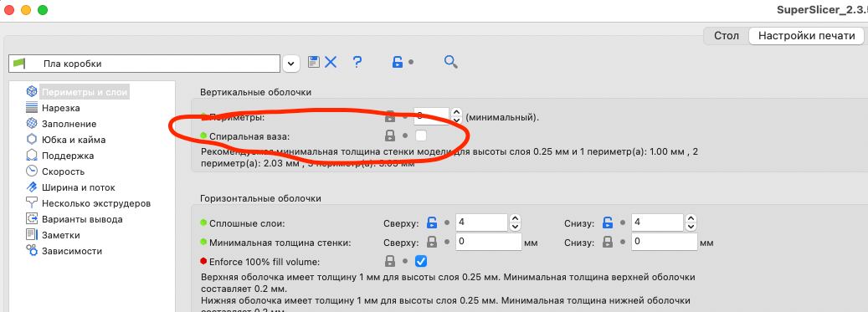The height and width of the screenshot is (312, 868).
Task: Click the 'Периметры' value stepper arrows
Action: click(456, 115)
